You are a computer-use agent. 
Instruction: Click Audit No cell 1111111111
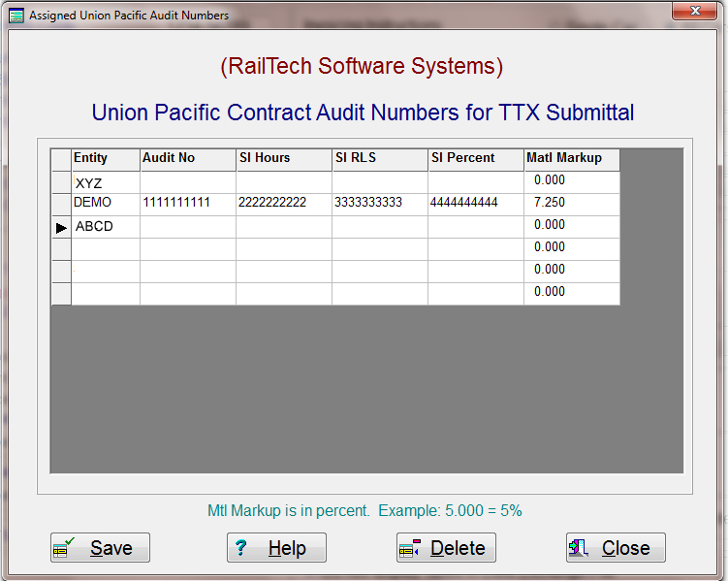(188, 205)
